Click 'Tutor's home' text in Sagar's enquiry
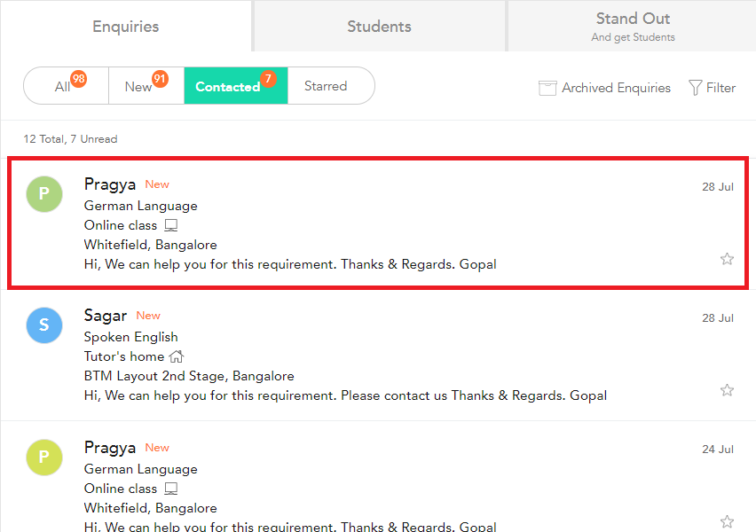756x532 pixels. point(124,356)
